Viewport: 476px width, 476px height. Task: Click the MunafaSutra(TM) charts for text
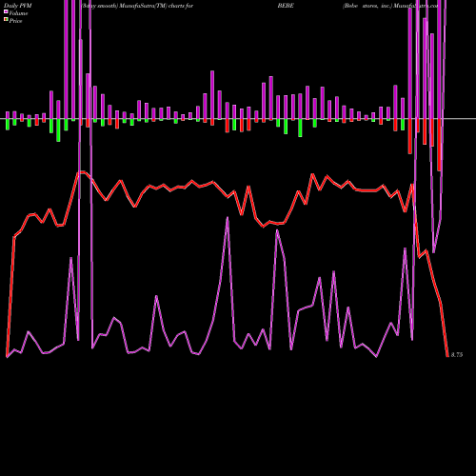[156, 6]
